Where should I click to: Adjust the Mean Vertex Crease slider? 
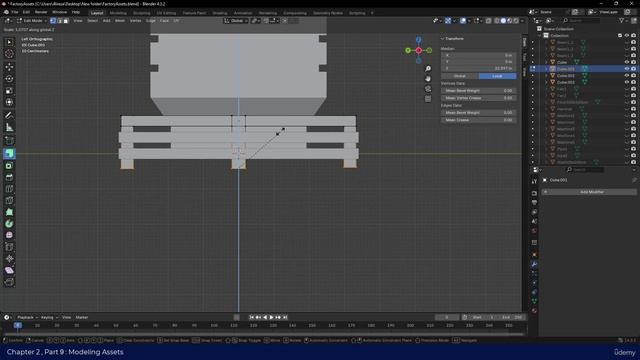coord(479,98)
